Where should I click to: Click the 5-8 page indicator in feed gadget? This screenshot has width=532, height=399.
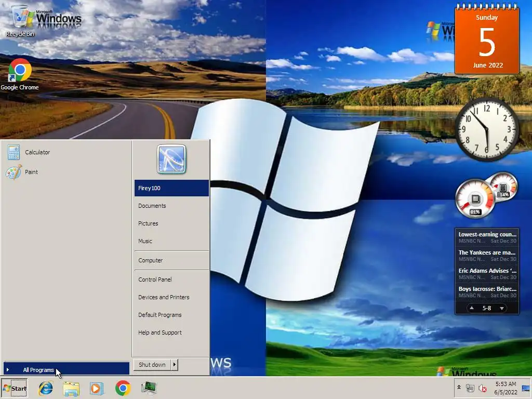(487, 308)
